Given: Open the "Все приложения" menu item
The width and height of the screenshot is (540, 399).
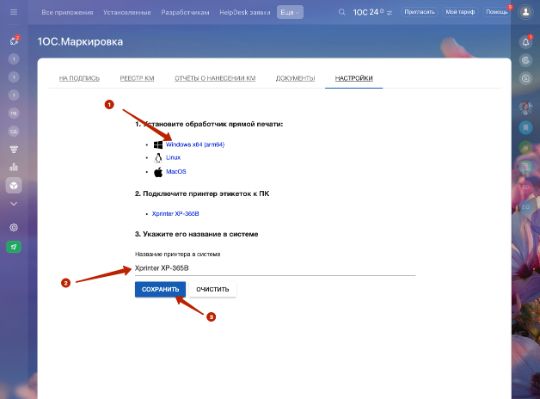Looking at the screenshot, I should 67,12.
